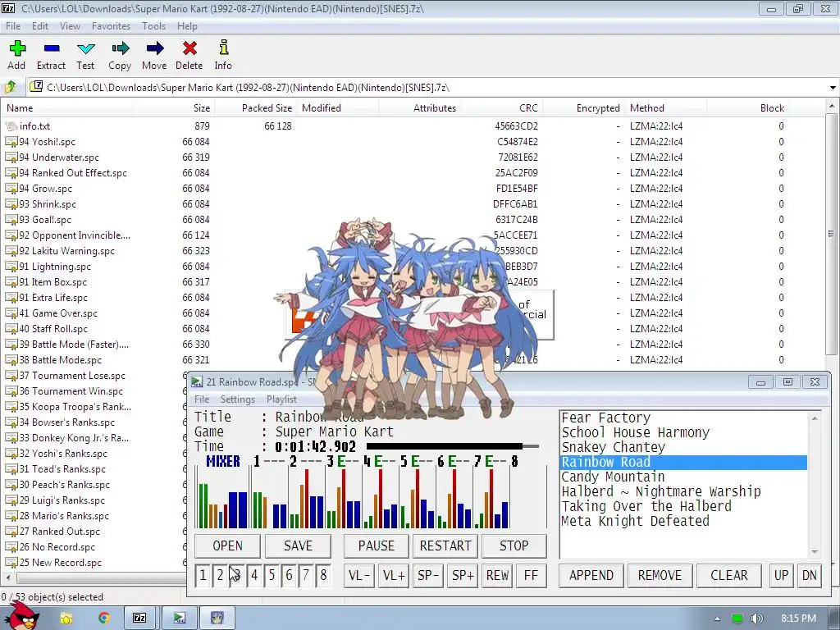
Task: Open the address bar path dropdown
Action: 833,87
